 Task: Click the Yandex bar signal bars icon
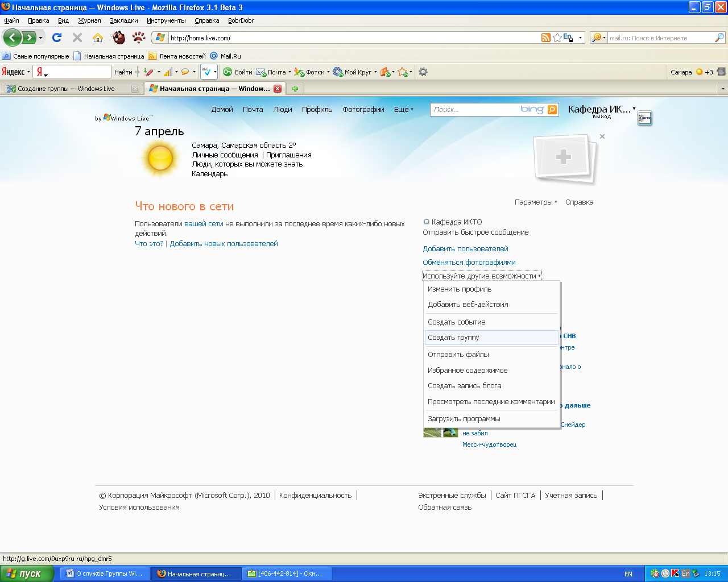[168, 72]
